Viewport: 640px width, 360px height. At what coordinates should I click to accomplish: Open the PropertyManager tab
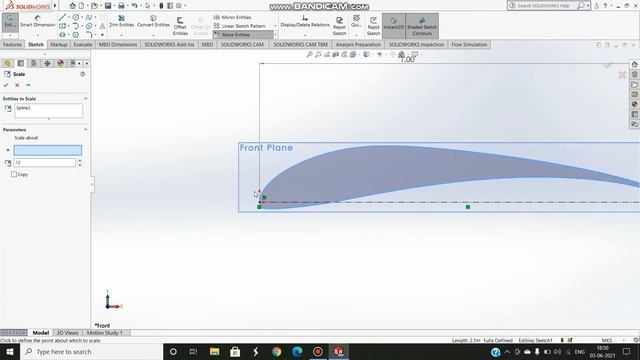(21, 63)
